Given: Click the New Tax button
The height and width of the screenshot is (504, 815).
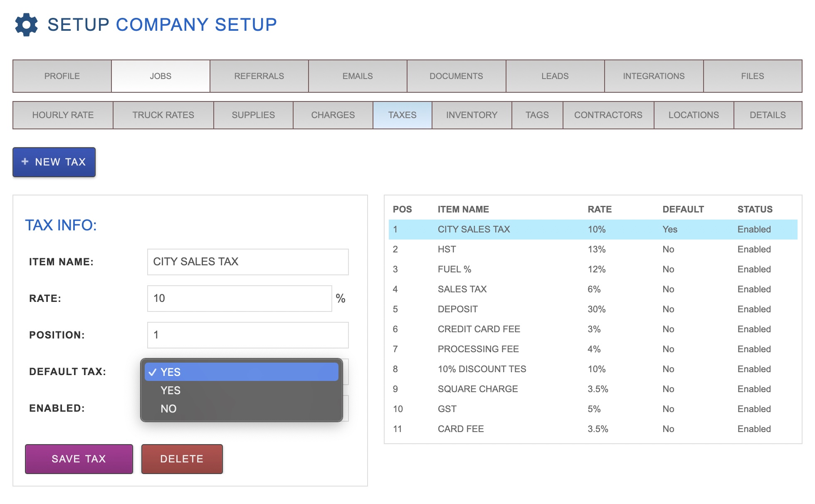Looking at the screenshot, I should pos(54,162).
